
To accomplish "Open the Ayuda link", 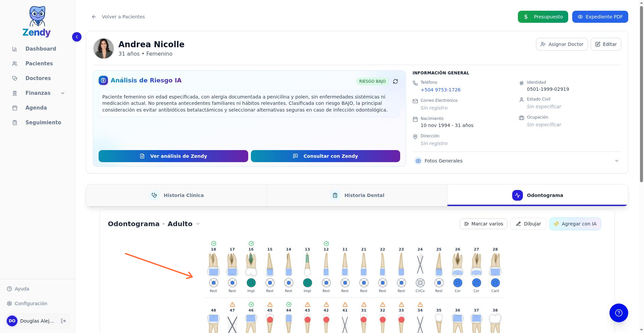I will coord(18,289).
